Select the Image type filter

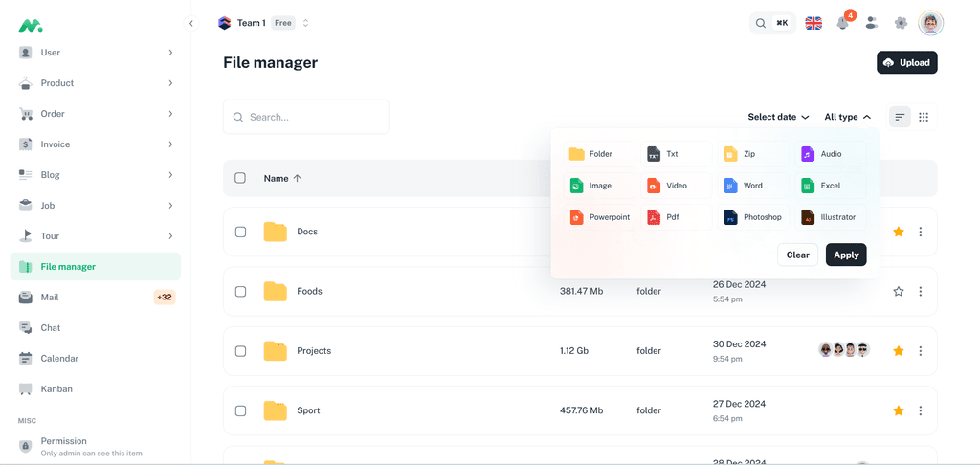(599, 186)
